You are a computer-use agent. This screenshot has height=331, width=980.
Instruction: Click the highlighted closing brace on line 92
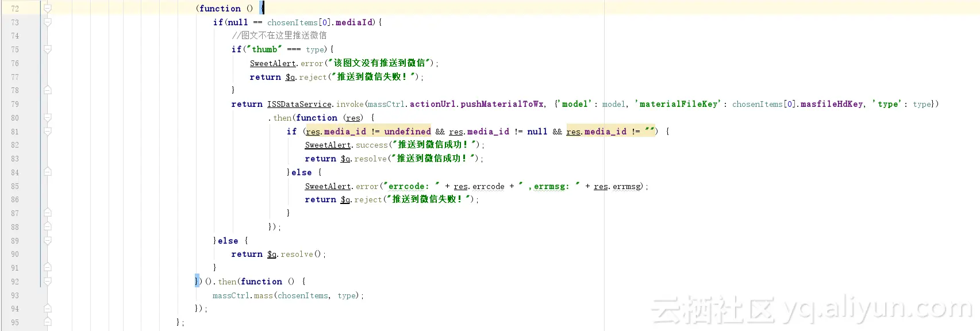tap(197, 282)
